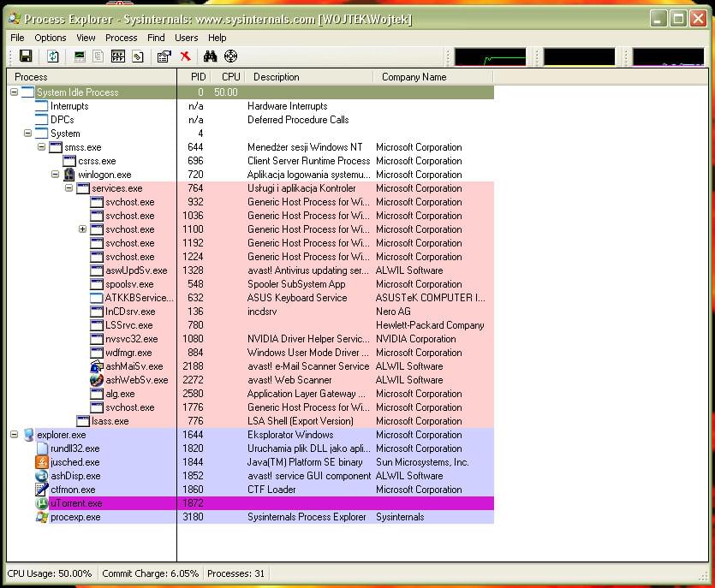Viewport: 715px width, 588px height.
Task: Select the InCDsrv.exe process row
Action: tap(251, 312)
